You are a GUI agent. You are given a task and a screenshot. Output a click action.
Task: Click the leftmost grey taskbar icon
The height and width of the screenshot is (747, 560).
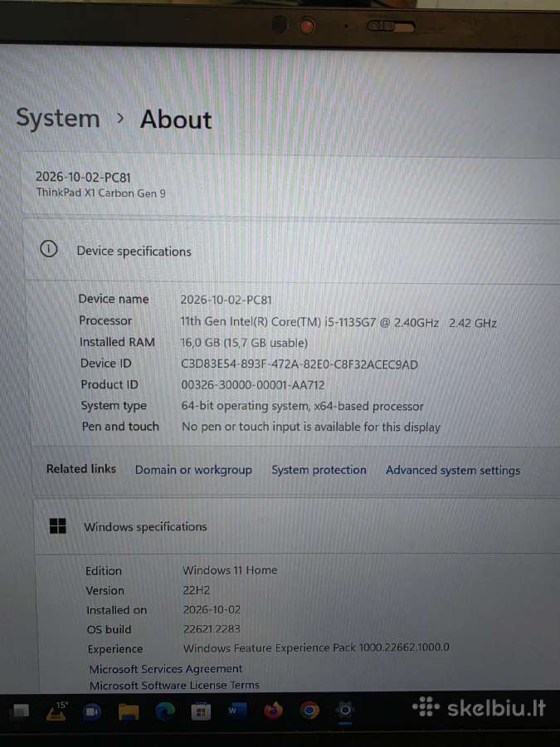[x=20, y=712]
